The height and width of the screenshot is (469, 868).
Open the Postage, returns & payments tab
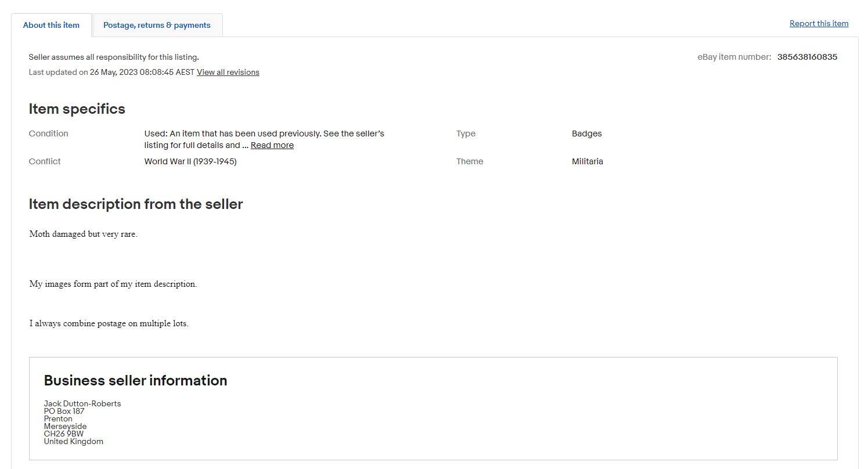pyautogui.click(x=157, y=25)
